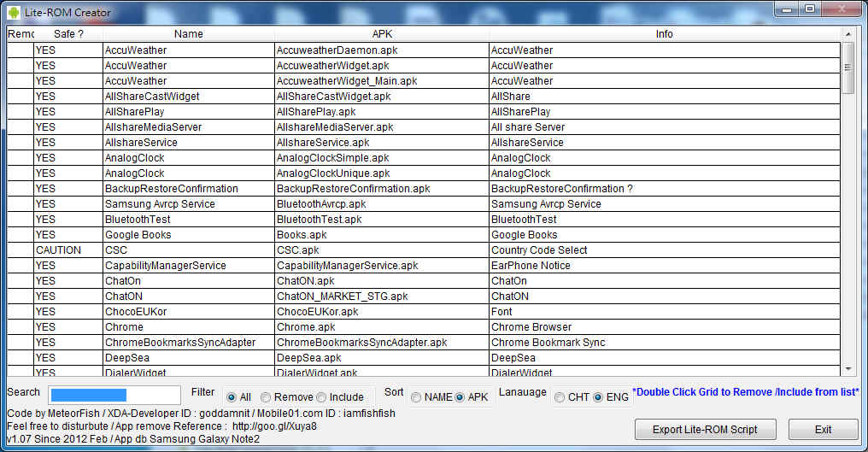Viewport: 868px width, 452px height.
Task: Click the Country Code Select info cell
Action: pyautogui.click(x=665, y=250)
